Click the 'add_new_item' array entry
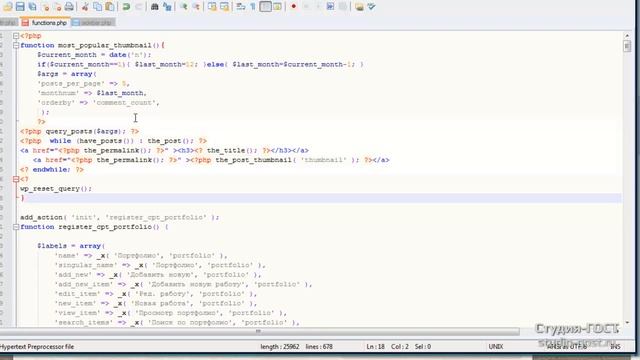The image size is (640, 360). (x=183, y=284)
